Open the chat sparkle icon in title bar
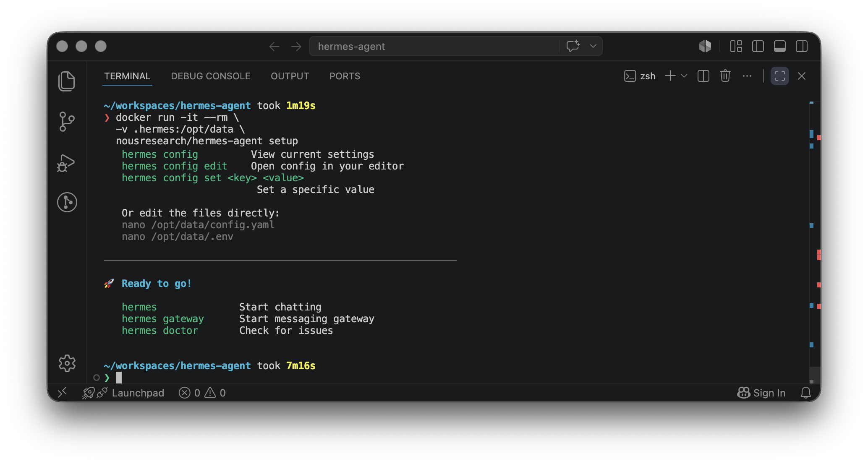The image size is (868, 464). (573, 46)
